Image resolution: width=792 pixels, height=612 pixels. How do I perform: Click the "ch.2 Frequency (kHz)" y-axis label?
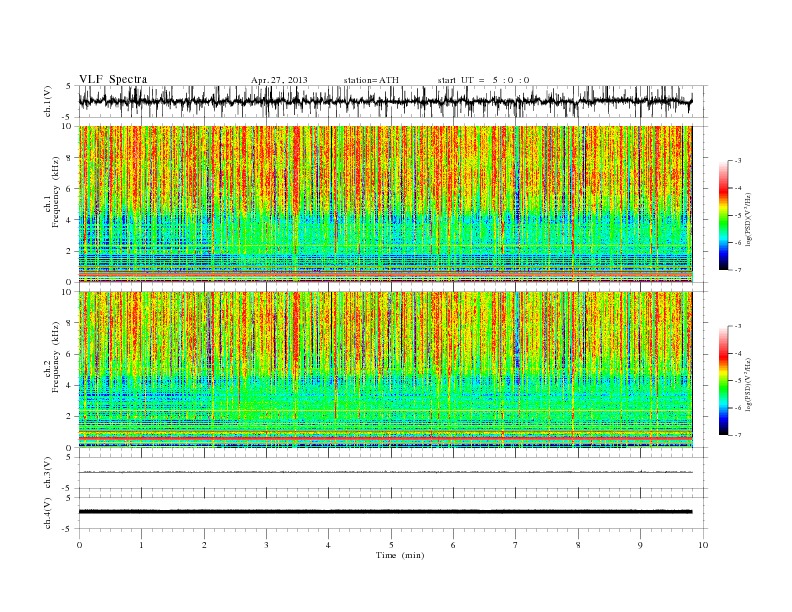[x=51, y=357]
